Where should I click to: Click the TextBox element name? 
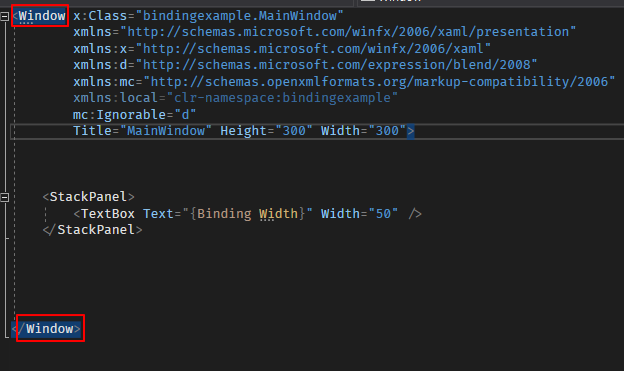(108, 214)
